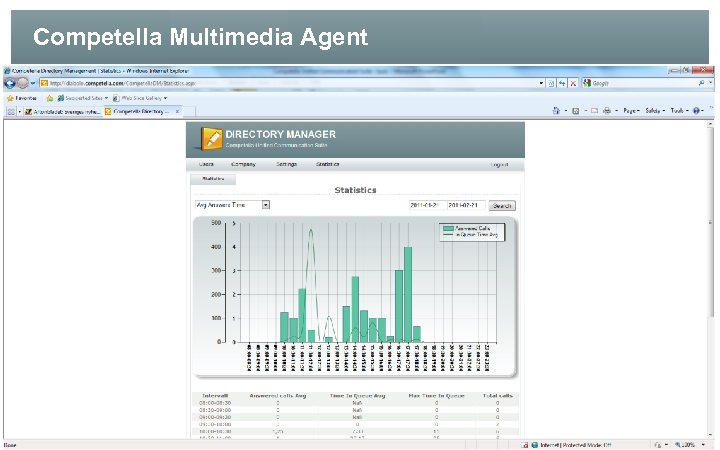720x450 pixels.
Task: Open the Settings menu item
Action: [287, 164]
